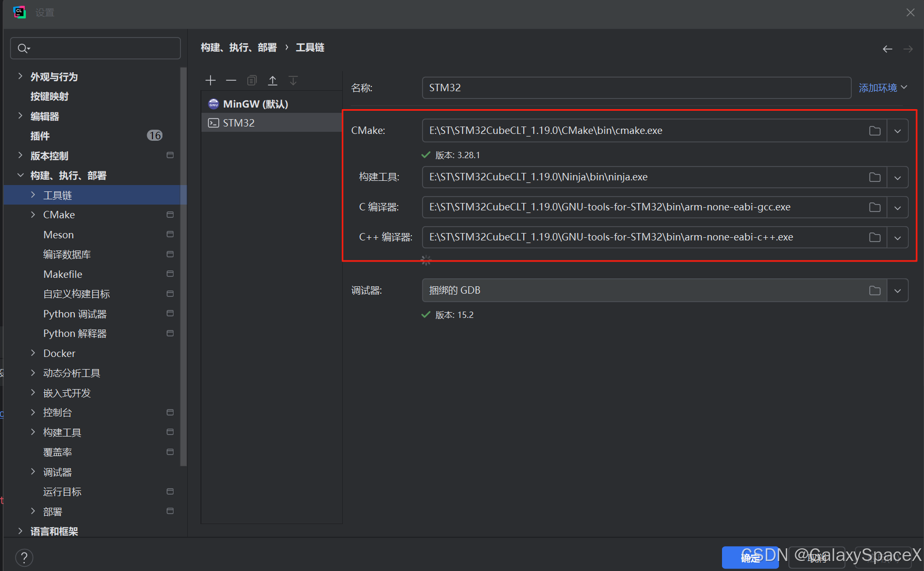924x571 pixels.
Task: Open 按键映射 settings page
Action: coord(50,96)
